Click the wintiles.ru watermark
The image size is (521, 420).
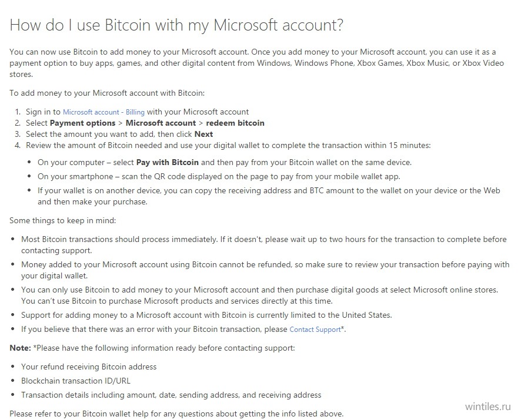pos(487,406)
